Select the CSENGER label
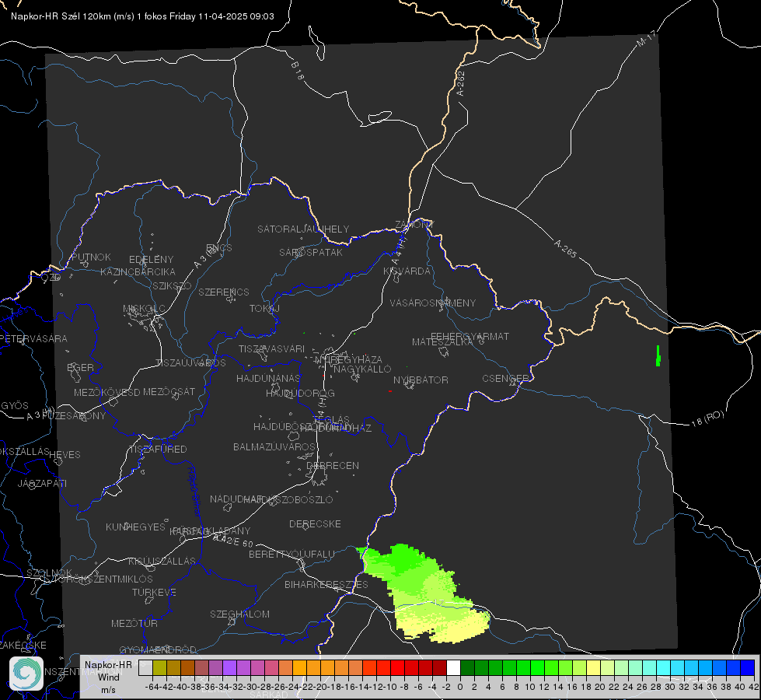761x700 pixels. (x=505, y=379)
